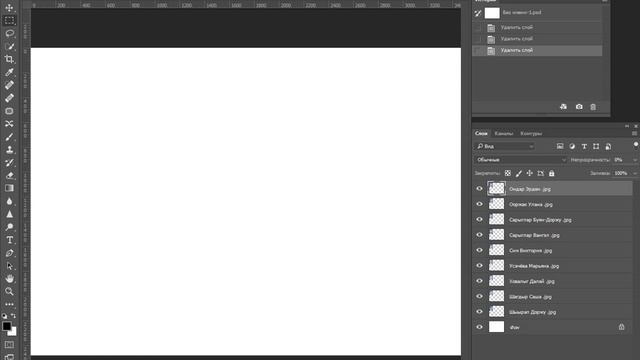The image size is (640, 360).
Task: Select the Rectangular Marquee tool
Action: point(9,20)
